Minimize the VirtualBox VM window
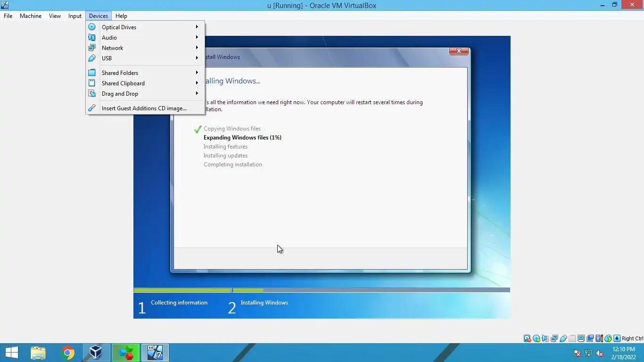The width and height of the screenshot is (644, 362). click(603, 5)
